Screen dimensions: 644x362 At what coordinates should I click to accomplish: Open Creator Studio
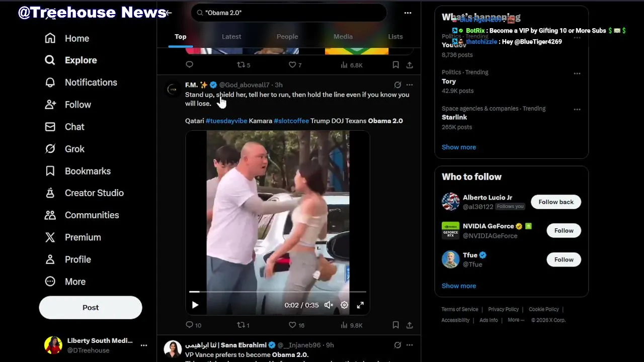(x=84, y=193)
